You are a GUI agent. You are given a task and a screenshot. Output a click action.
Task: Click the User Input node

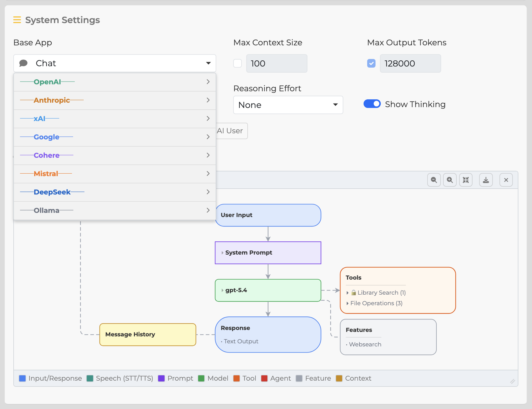point(268,215)
